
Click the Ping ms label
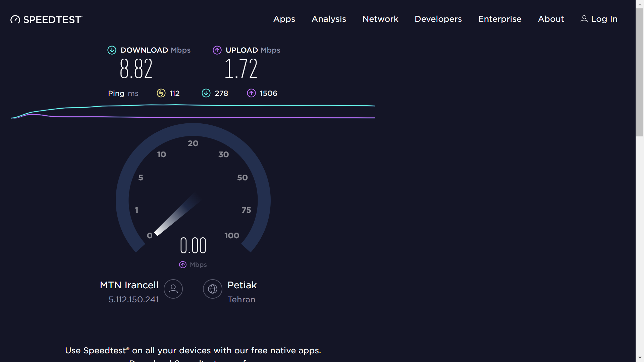(123, 94)
